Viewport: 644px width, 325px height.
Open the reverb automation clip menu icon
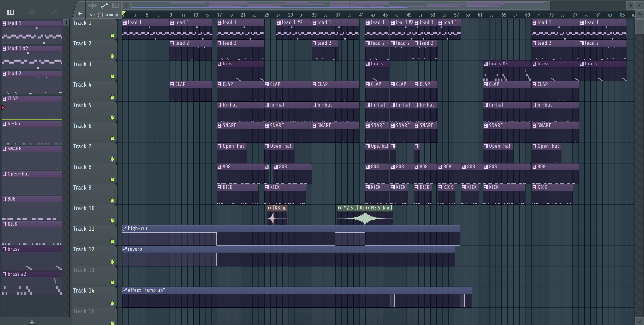point(125,249)
